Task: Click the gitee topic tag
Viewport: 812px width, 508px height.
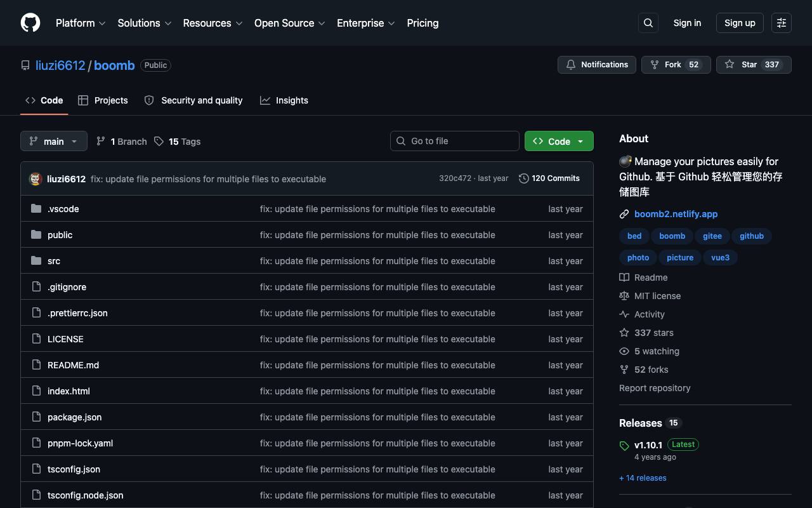Action: [x=712, y=236]
